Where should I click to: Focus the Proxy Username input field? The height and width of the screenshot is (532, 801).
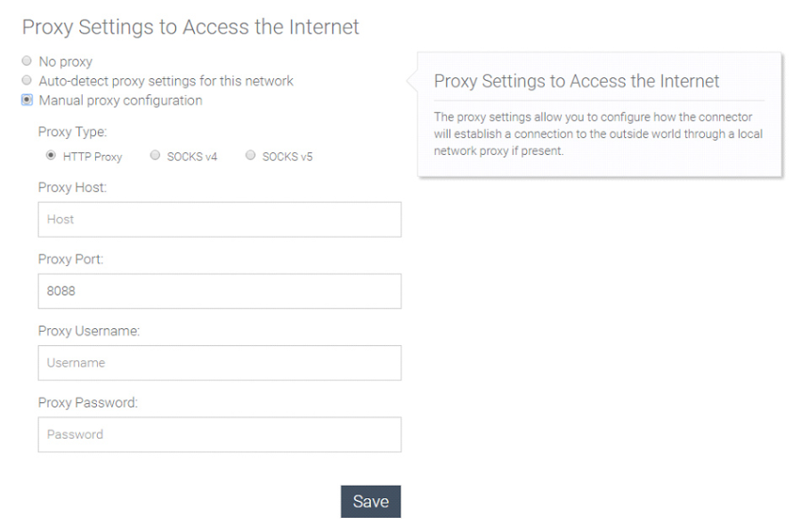[220, 363]
